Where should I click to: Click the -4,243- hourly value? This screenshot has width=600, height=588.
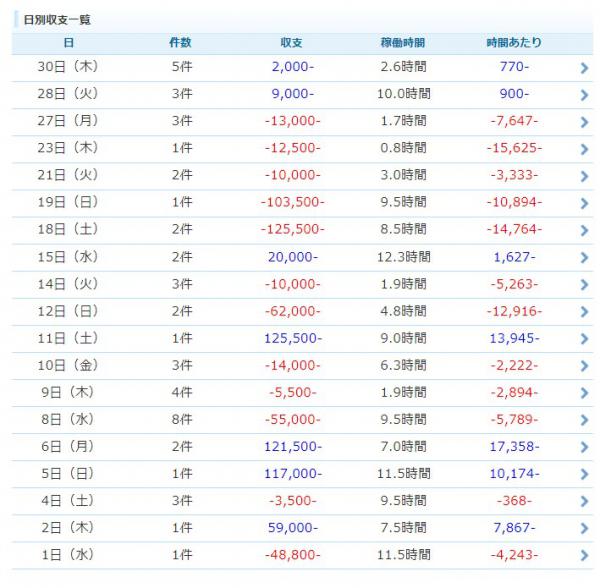tap(515, 555)
